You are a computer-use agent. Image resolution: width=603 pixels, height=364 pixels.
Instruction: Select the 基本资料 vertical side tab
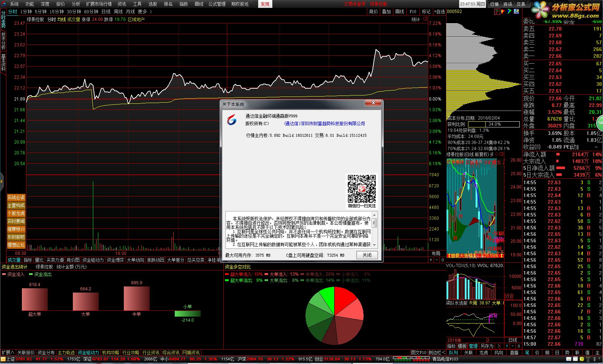click(x=3, y=63)
